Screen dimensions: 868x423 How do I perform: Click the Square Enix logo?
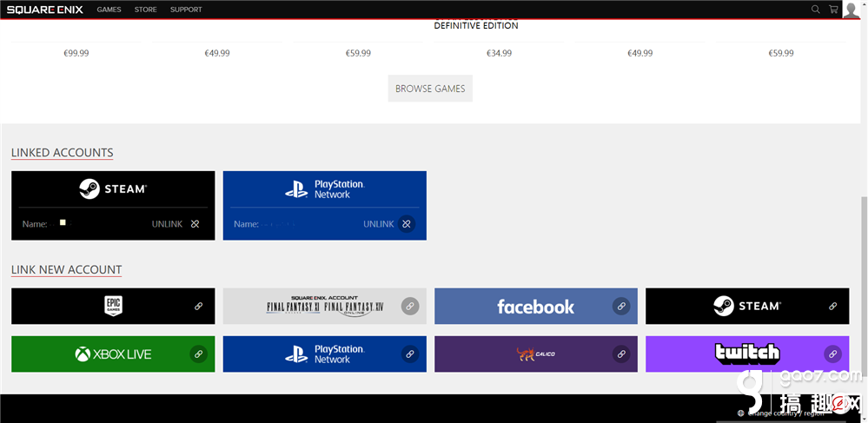click(45, 10)
